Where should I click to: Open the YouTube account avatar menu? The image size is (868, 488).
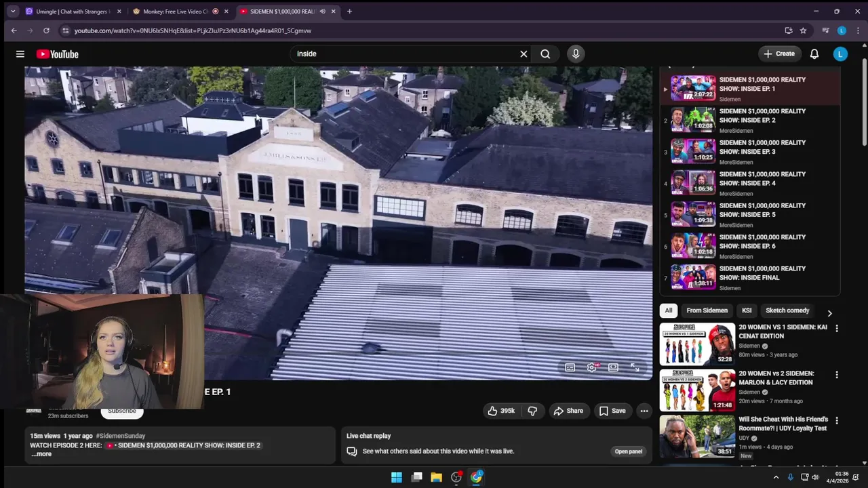(840, 54)
